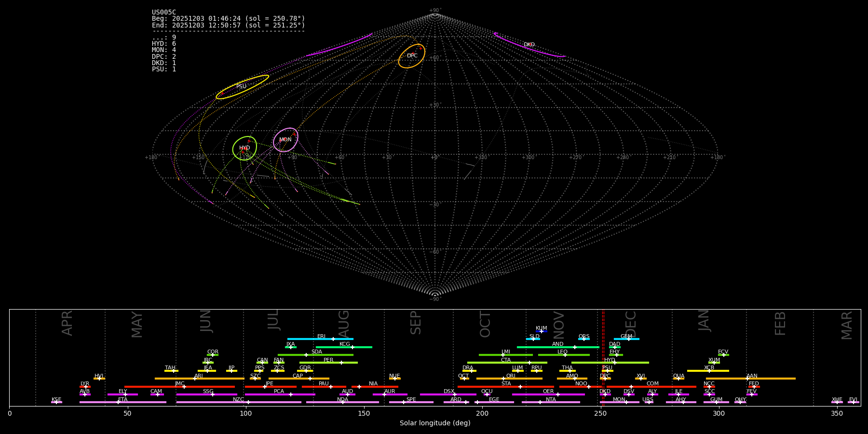
Task: Click the NTA shower label in bottom row
Action: [x=551, y=399]
